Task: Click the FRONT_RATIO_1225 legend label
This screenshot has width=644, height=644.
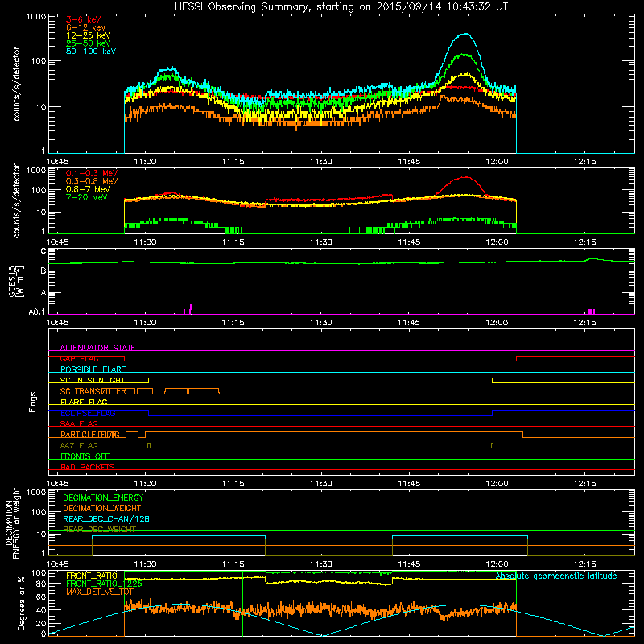Action: click(105, 584)
